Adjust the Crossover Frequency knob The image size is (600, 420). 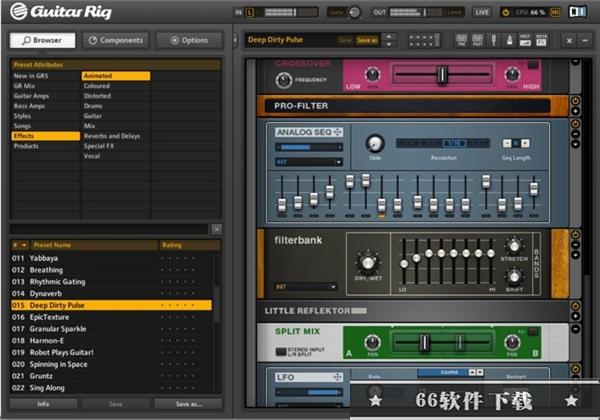point(284,80)
